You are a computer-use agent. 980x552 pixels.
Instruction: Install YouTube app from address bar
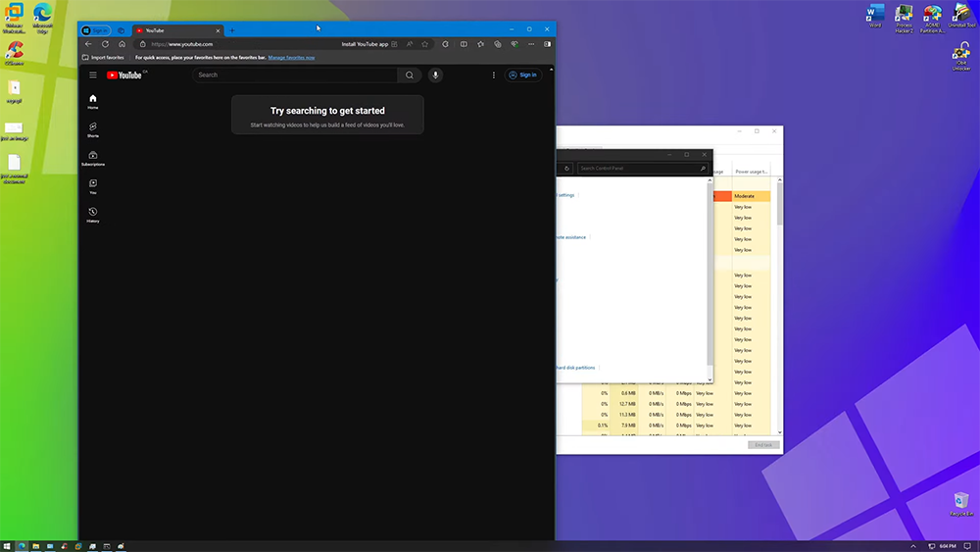click(x=369, y=44)
